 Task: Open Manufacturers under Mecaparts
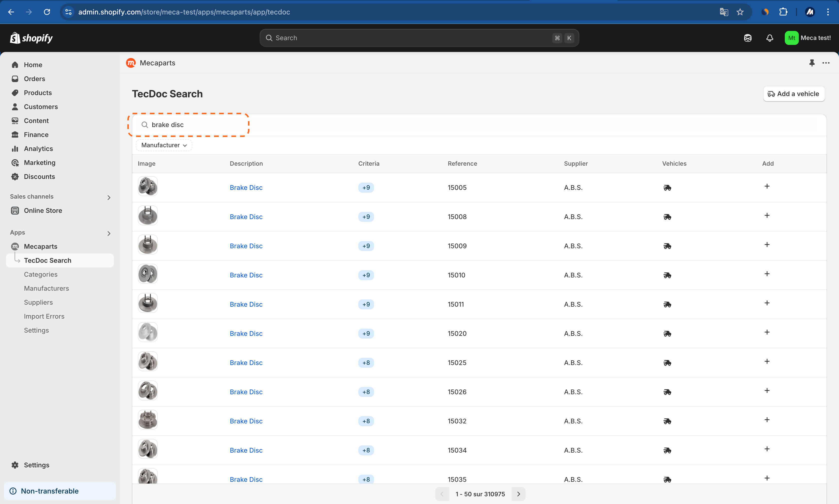click(x=46, y=288)
